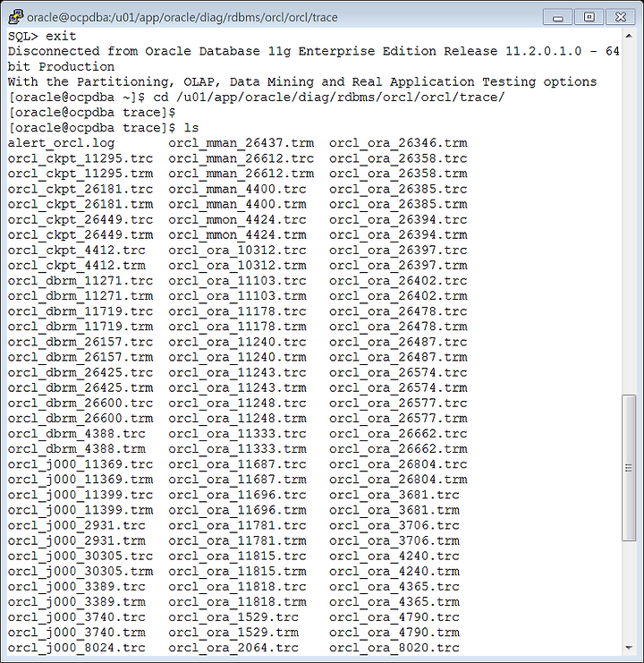
Task: Click on orcl_ora_11178.trm file name
Action: coord(238,327)
